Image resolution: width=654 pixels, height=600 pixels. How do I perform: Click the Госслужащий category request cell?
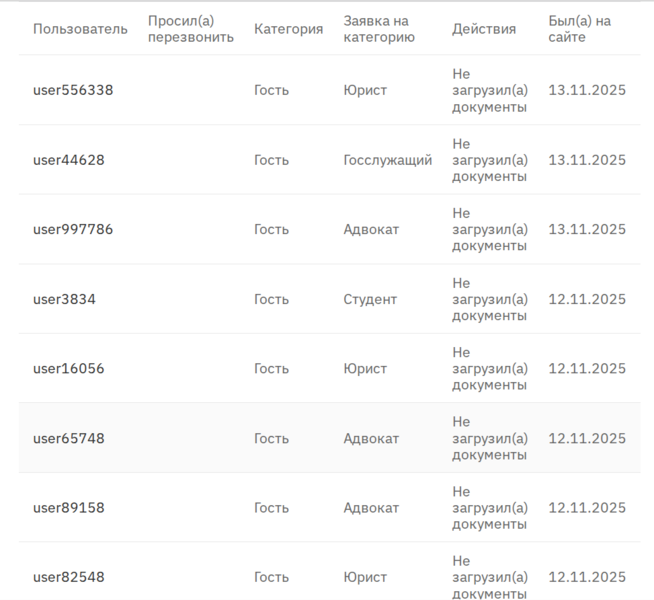pos(387,160)
